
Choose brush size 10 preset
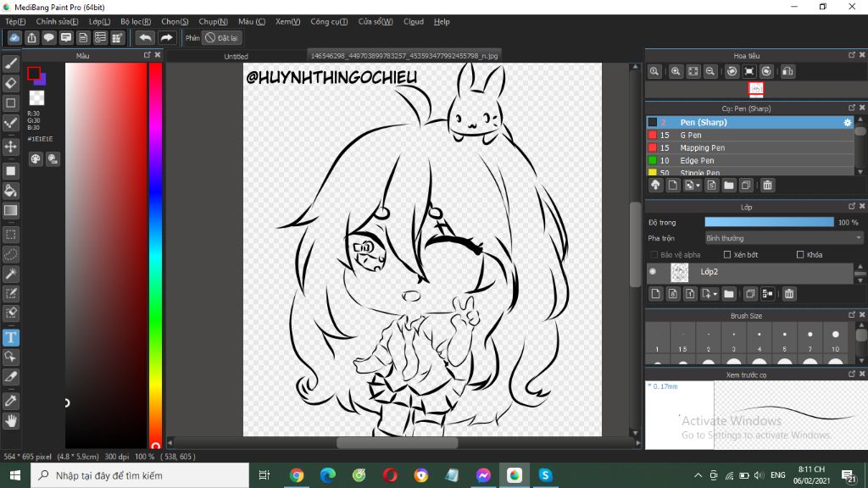(x=835, y=339)
